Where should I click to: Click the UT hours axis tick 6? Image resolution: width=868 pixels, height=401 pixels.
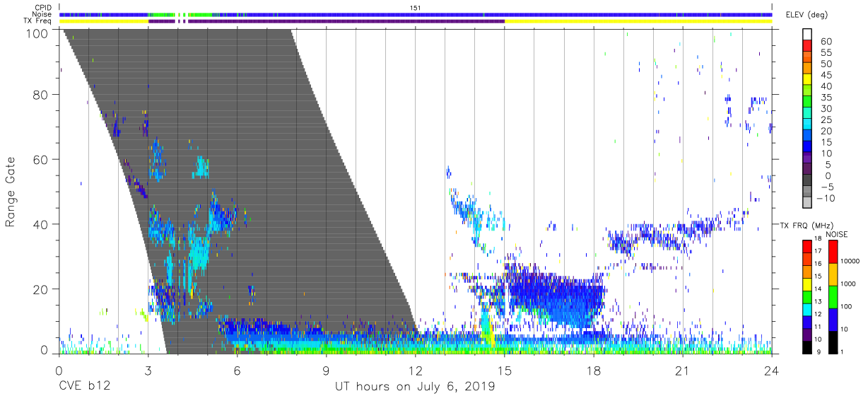point(237,370)
